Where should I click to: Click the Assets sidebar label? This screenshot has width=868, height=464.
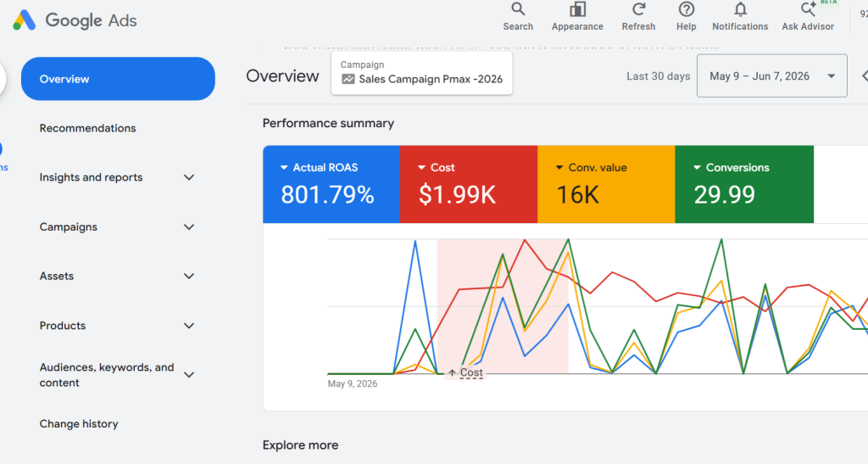coord(57,276)
